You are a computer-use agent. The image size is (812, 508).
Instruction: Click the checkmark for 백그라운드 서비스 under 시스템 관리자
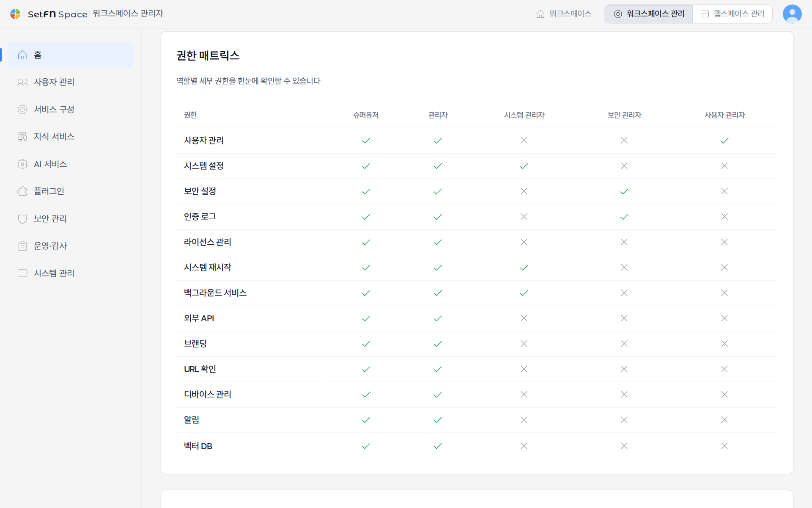click(524, 293)
